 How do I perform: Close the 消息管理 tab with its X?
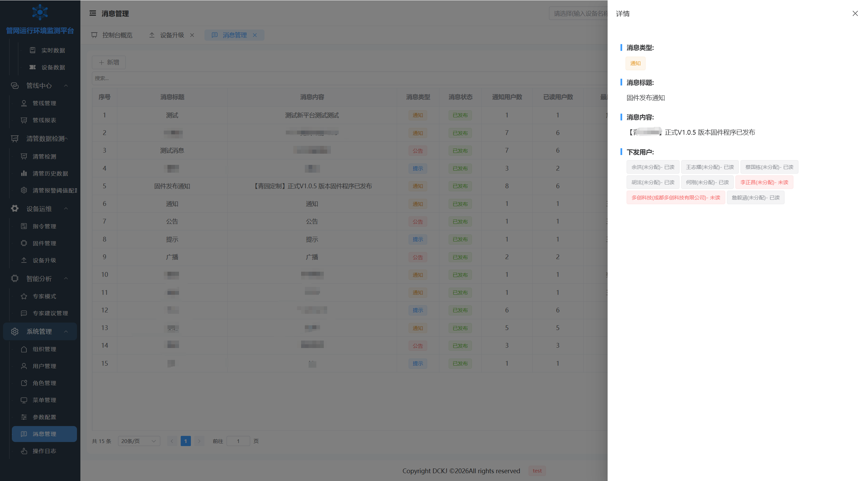tap(255, 35)
